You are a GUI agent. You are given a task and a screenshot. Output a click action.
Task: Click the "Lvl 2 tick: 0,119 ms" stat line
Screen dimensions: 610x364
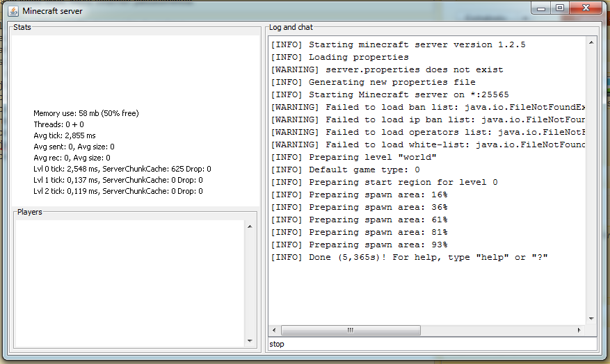(118, 191)
